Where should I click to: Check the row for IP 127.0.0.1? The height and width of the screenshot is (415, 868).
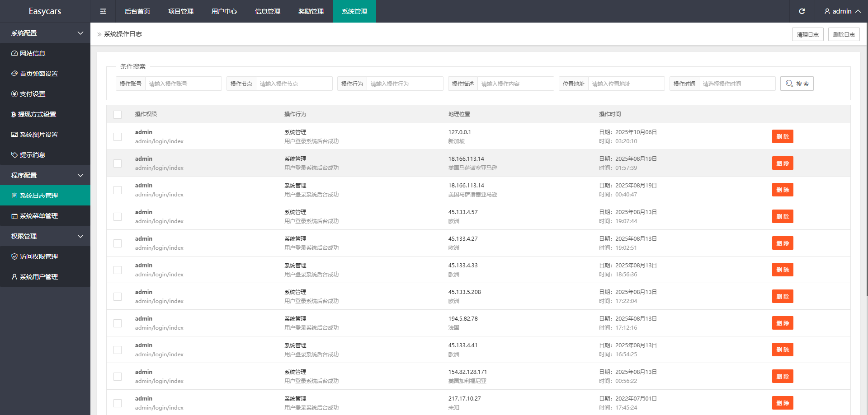[x=118, y=137]
